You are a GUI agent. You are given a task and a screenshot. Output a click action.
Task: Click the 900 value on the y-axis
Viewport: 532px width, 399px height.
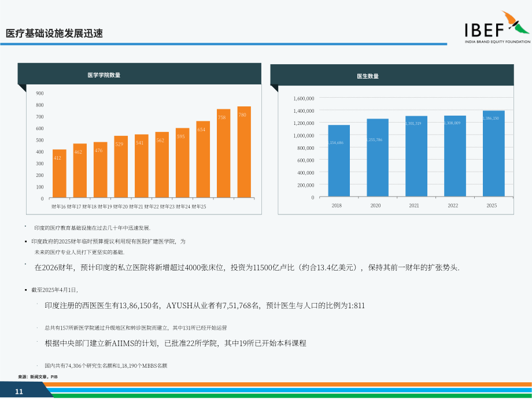coord(40,93)
